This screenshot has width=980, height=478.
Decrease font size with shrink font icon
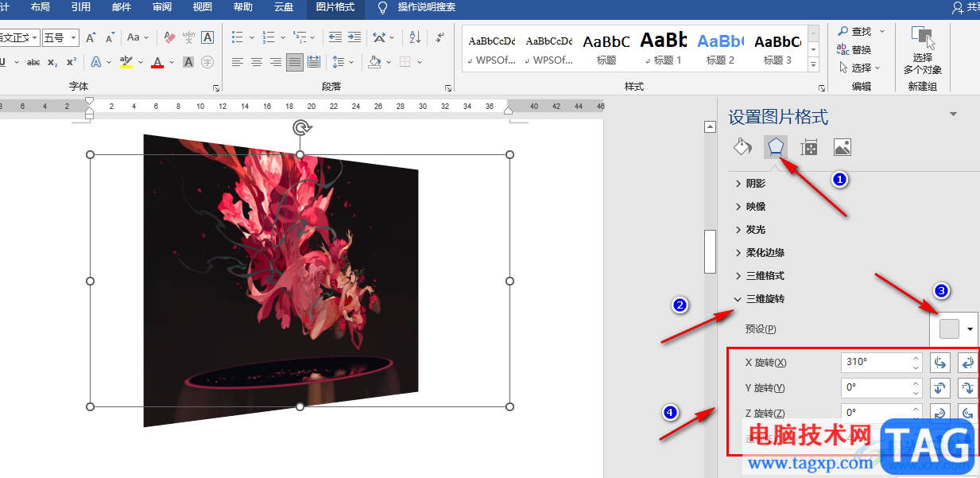(x=110, y=37)
